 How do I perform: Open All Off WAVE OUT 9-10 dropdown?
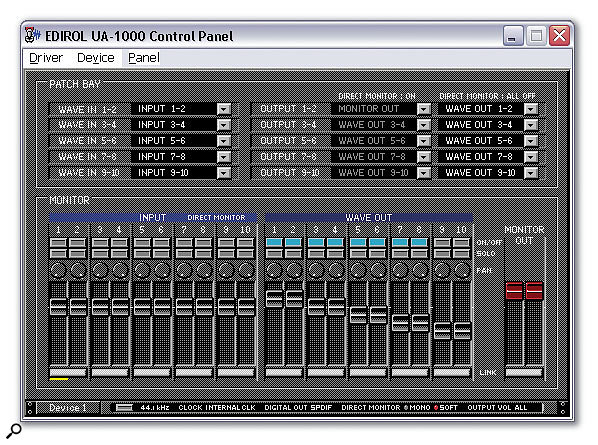click(531, 173)
